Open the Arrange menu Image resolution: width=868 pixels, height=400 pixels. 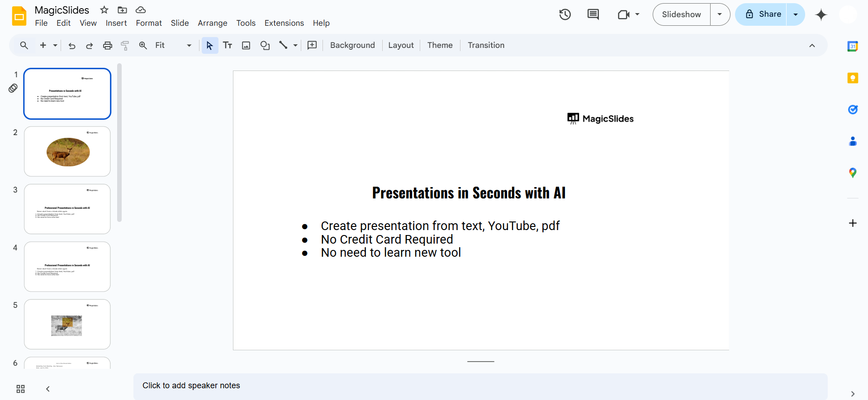tap(212, 23)
